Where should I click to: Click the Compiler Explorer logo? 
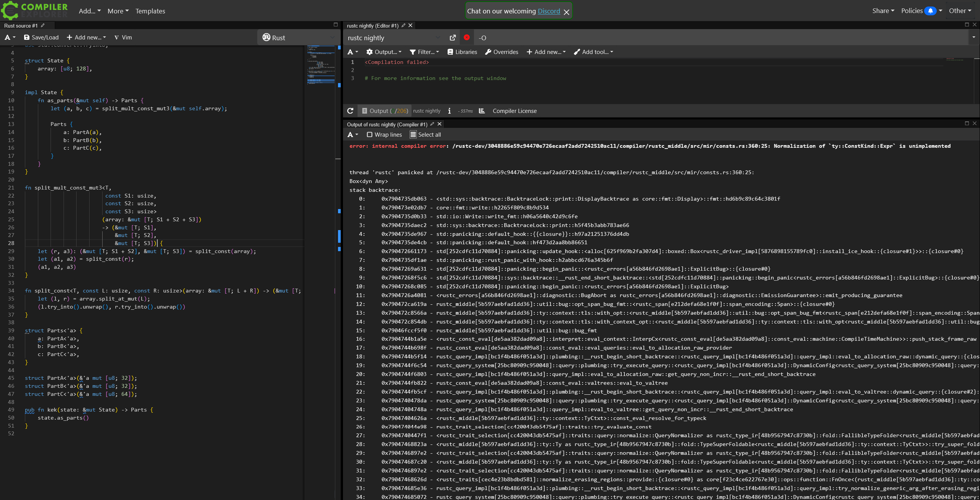tap(34, 10)
